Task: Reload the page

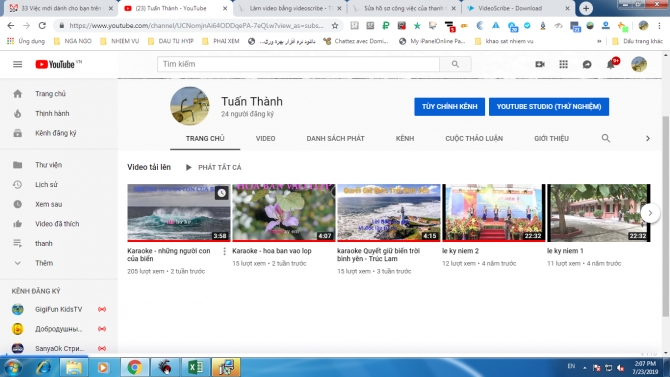Action: coord(42,26)
